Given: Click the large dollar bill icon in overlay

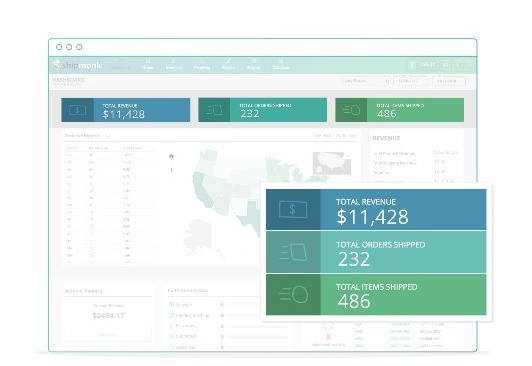Looking at the screenshot, I should (293, 209).
